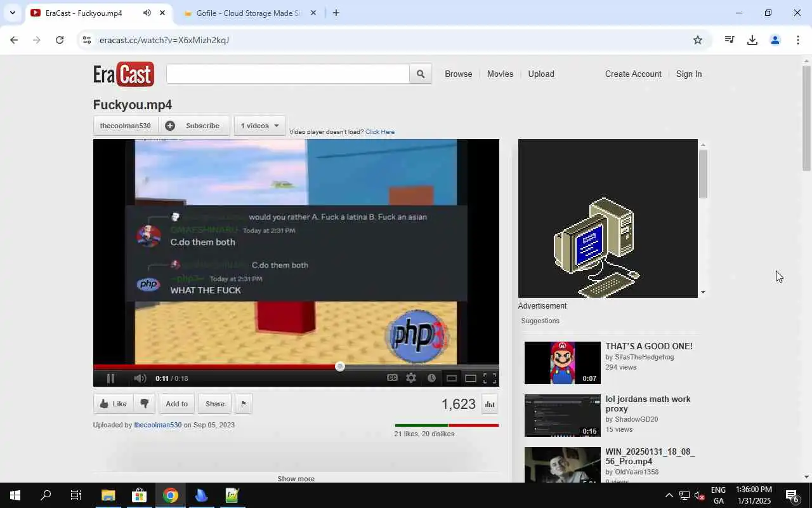The height and width of the screenshot is (508, 812).
Task: Close the Gofile tab
Action: (313, 13)
